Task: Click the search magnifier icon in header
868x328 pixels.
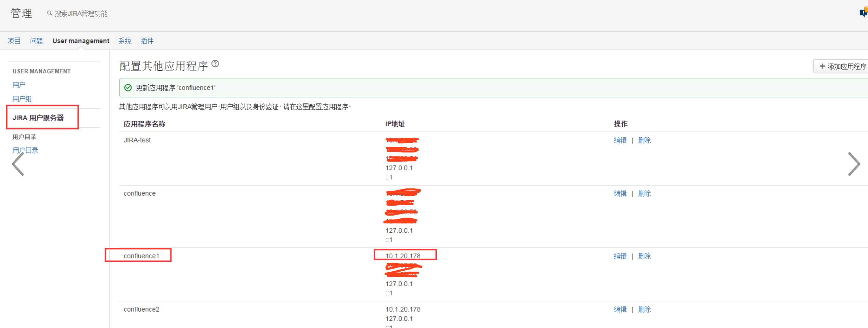Action: [x=50, y=13]
